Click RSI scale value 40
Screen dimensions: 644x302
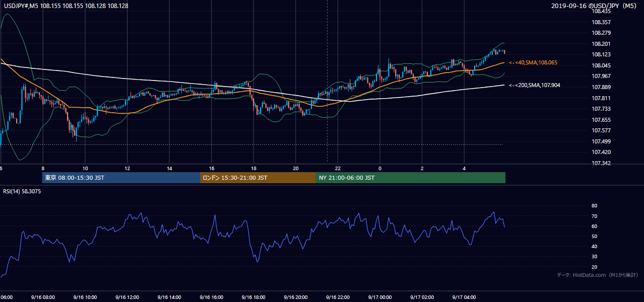(x=594, y=246)
